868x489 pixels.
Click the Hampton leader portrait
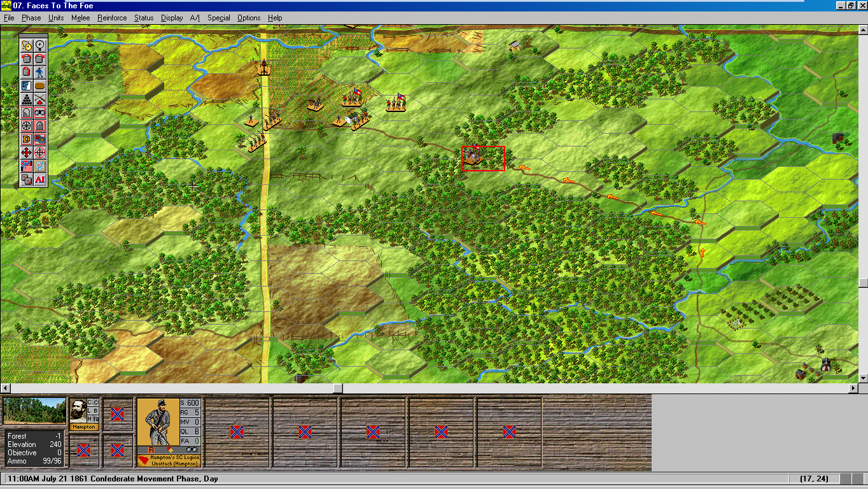click(78, 411)
